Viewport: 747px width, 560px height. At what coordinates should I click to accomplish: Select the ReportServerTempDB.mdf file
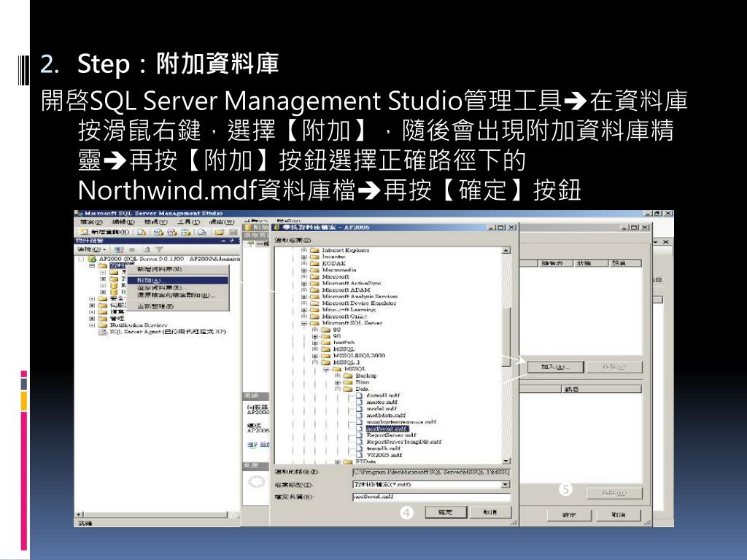click(404, 442)
